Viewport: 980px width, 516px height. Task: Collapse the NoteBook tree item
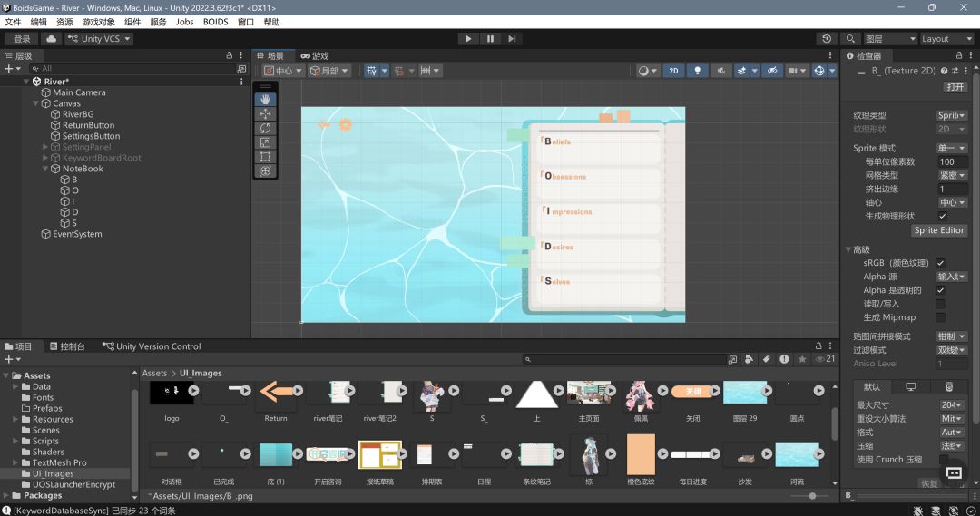coord(45,169)
